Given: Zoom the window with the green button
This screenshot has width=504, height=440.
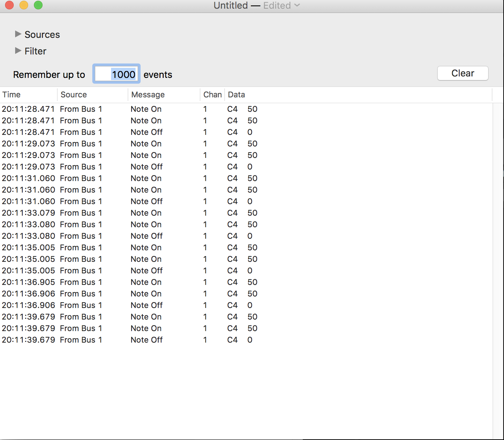Looking at the screenshot, I should point(38,5).
